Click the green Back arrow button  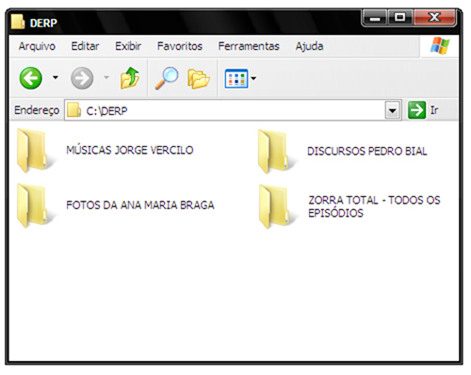point(31,78)
